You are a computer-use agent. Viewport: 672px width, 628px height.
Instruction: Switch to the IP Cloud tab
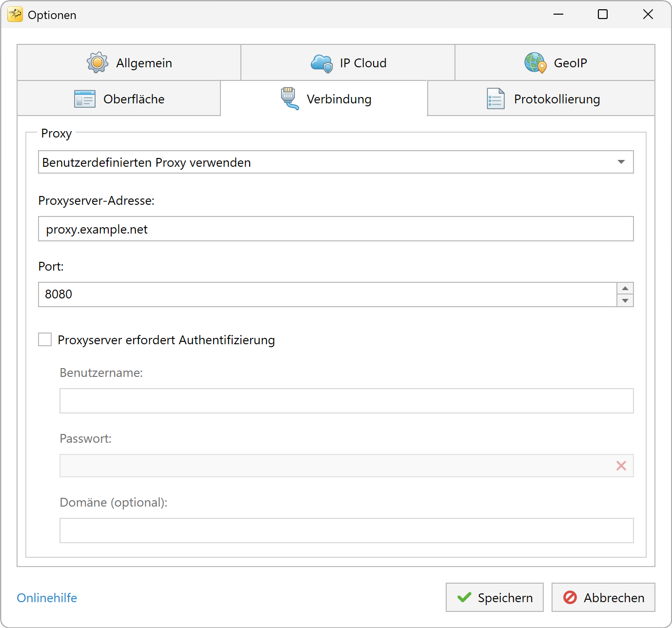coord(348,62)
